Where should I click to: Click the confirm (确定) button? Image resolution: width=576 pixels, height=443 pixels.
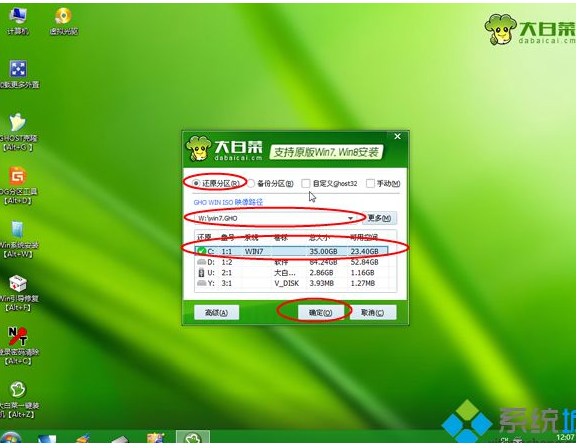coord(321,313)
